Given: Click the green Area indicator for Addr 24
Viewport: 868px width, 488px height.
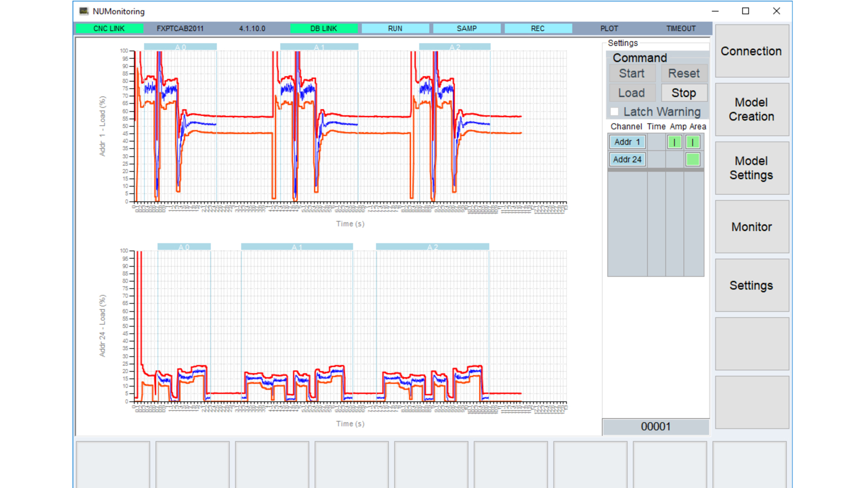Looking at the screenshot, I should [x=693, y=160].
